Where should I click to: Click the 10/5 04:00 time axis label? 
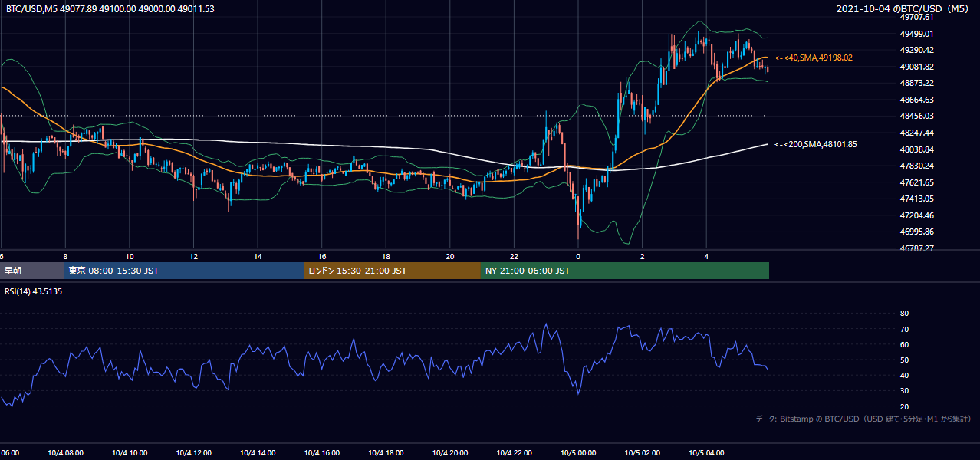coord(707,453)
